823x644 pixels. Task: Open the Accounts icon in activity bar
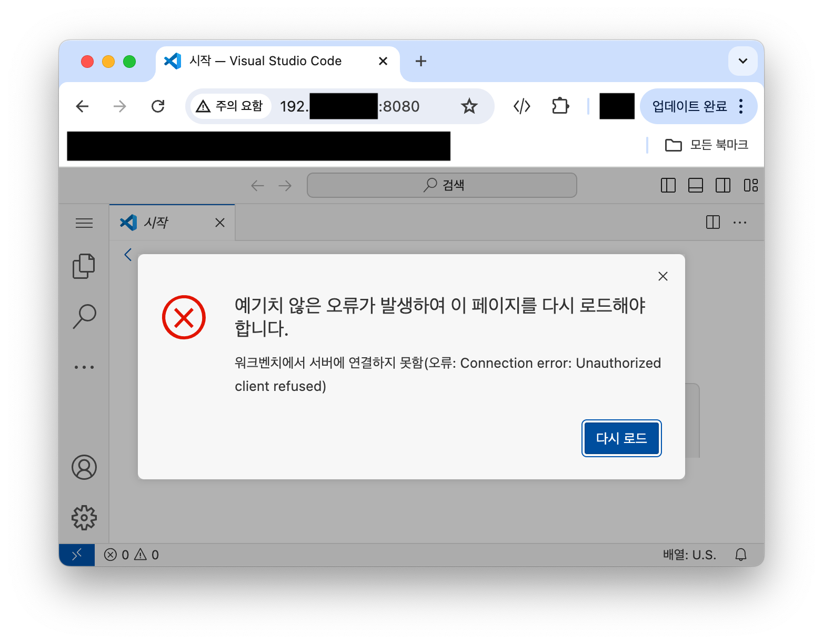tap(84, 467)
